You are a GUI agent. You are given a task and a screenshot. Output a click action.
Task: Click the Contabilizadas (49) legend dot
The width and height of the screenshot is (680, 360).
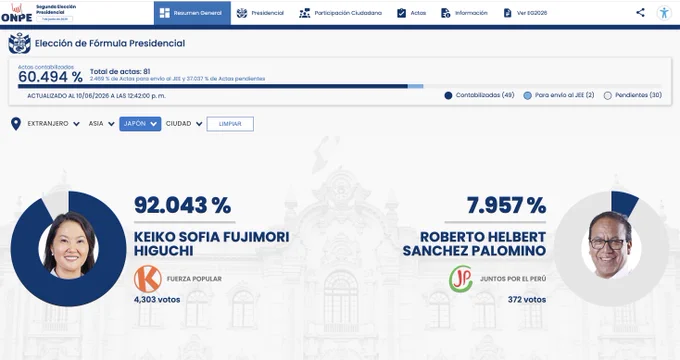tap(448, 95)
